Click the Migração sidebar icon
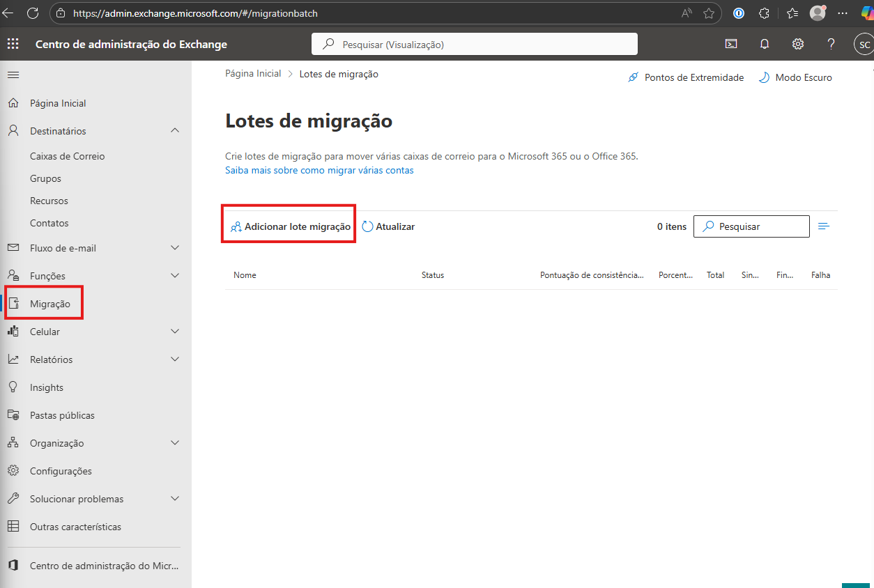Viewport: 874px width, 588px height. (13, 304)
